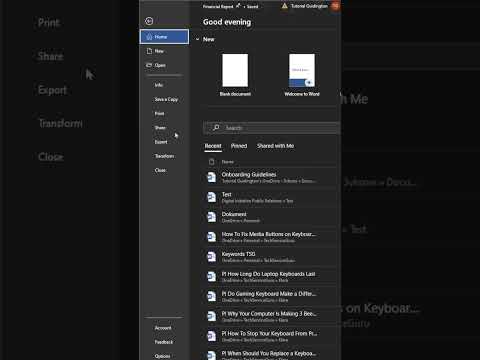Open the Test document
Image resolution: width=480 pixels, height=360 pixels.
click(270, 197)
